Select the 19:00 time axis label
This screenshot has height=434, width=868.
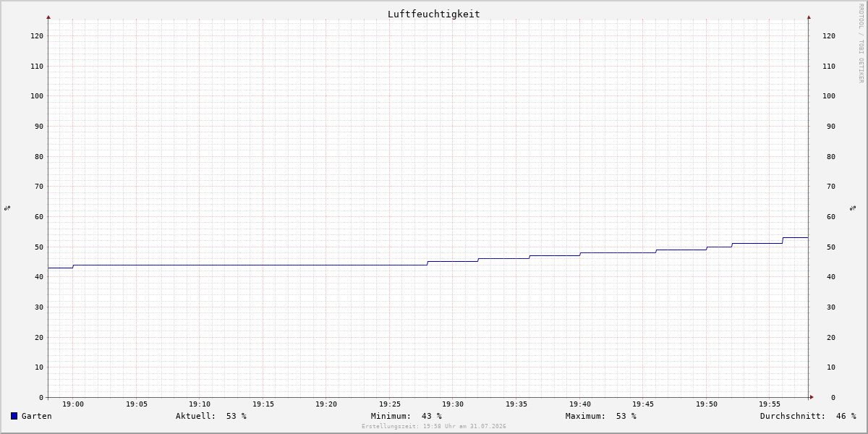[x=73, y=404]
